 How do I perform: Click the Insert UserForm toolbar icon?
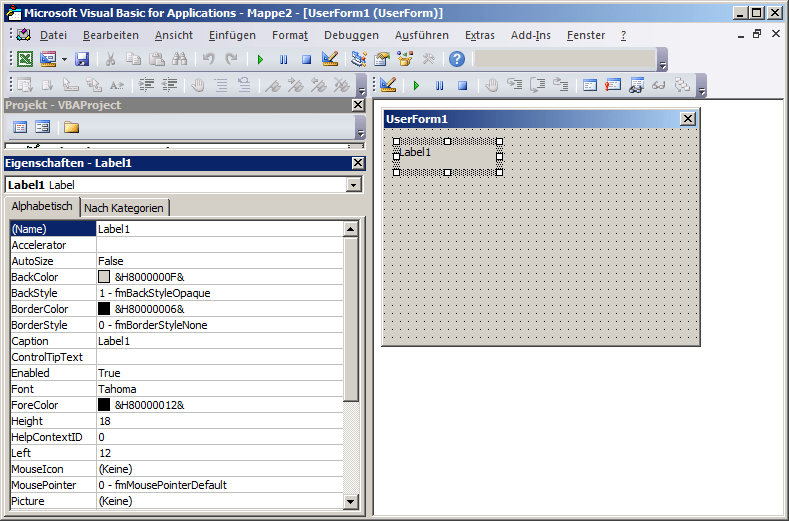[x=48, y=59]
